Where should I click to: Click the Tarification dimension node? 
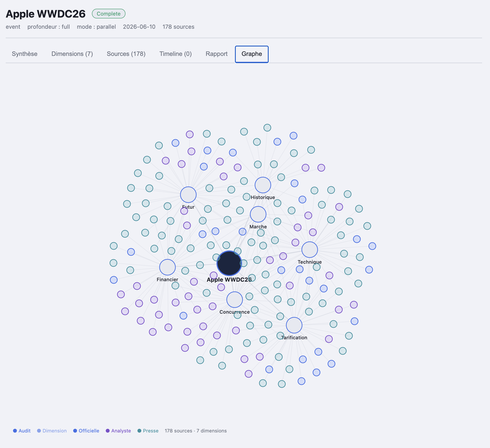coord(294,325)
